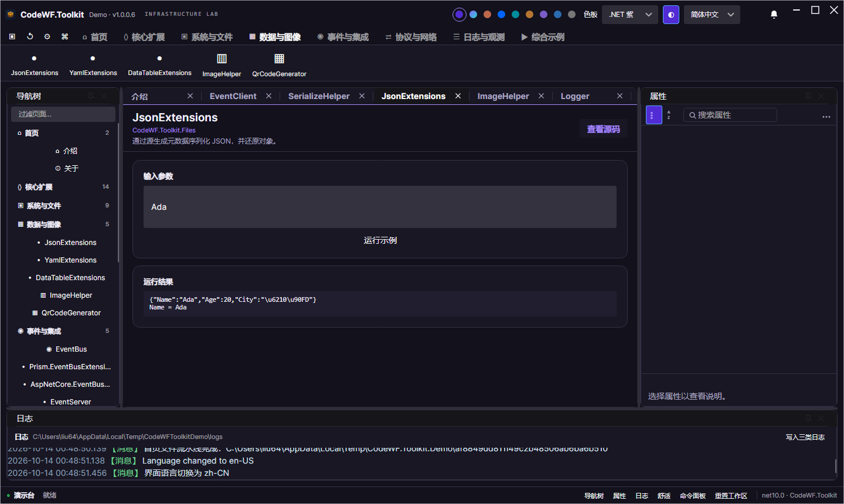The height and width of the screenshot is (504, 844).
Task: Select the selected purple palette swatch
Action: [460, 15]
